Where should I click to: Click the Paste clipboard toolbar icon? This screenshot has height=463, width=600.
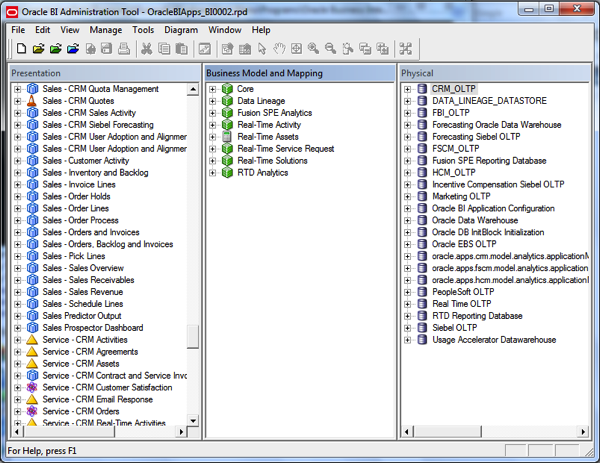(x=181, y=49)
